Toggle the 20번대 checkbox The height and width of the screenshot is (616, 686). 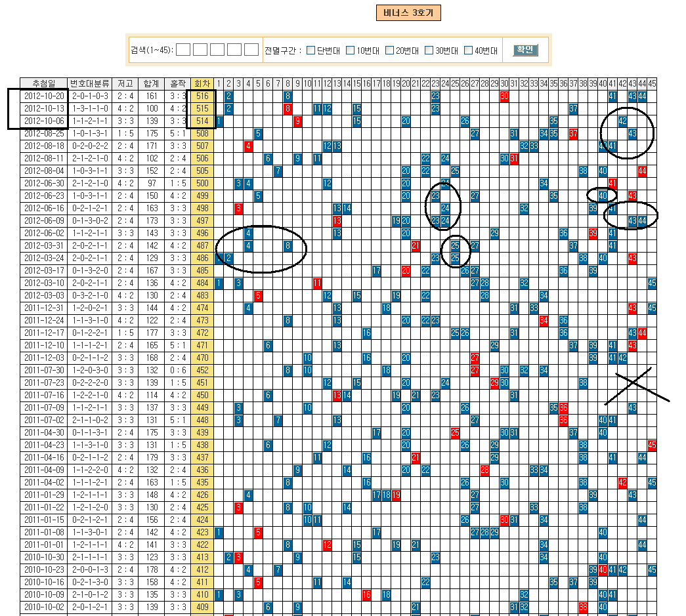tap(390, 51)
